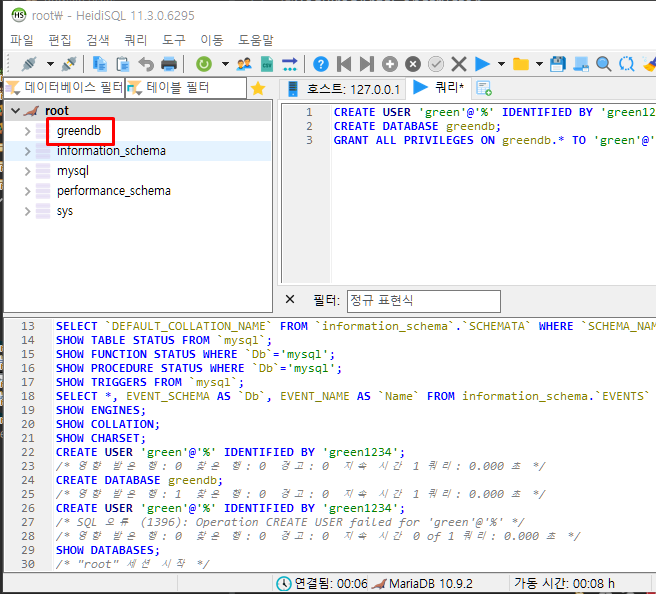This screenshot has width=656, height=594.
Task: Click log line SHOW ENGINES
Action: pyautogui.click(x=101, y=410)
